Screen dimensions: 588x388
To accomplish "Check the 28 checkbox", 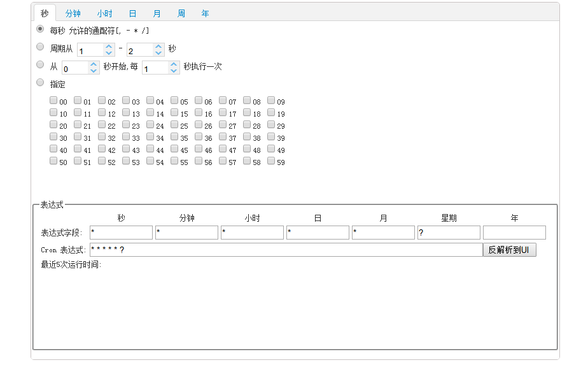I will pyautogui.click(x=247, y=124).
